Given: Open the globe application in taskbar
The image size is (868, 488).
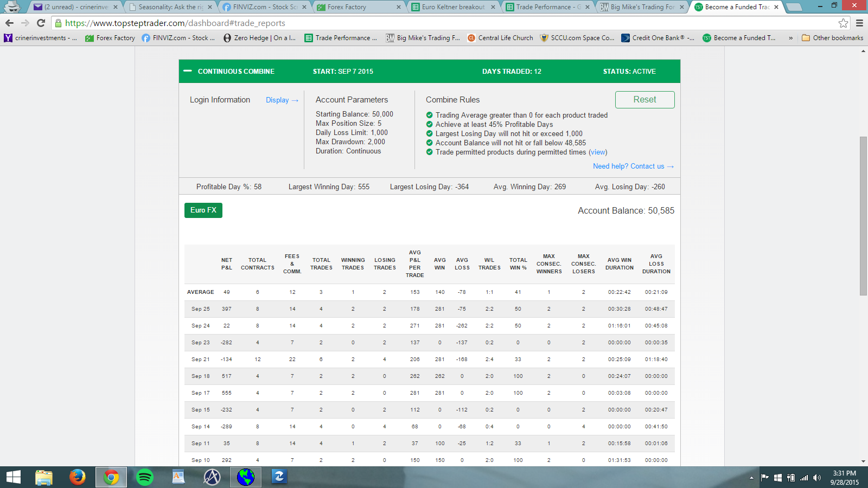Looking at the screenshot, I should coord(246,477).
